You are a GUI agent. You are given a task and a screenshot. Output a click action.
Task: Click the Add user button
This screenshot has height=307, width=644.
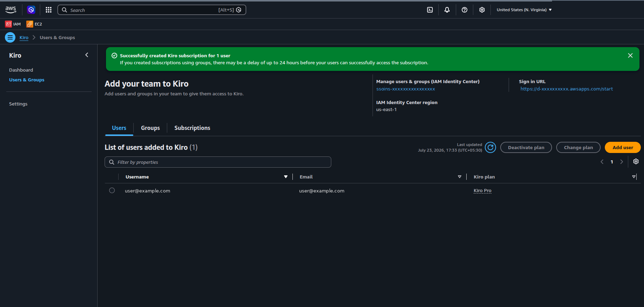[x=623, y=147]
